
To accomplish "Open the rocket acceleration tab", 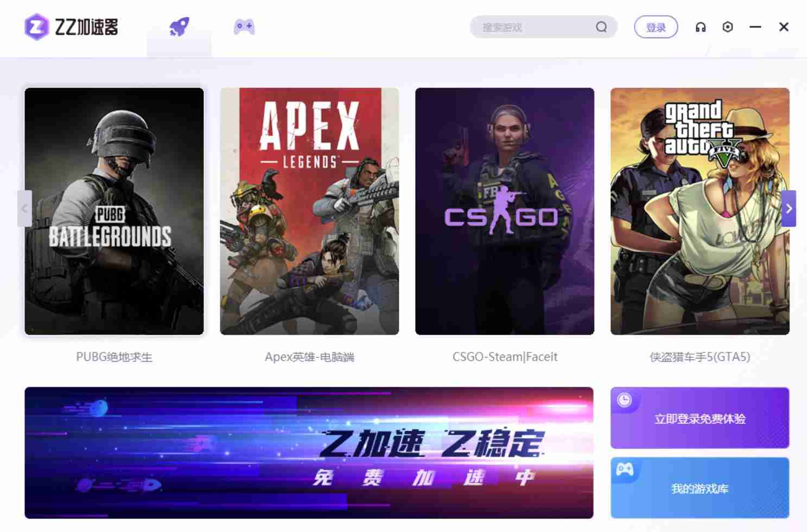I will tap(179, 27).
